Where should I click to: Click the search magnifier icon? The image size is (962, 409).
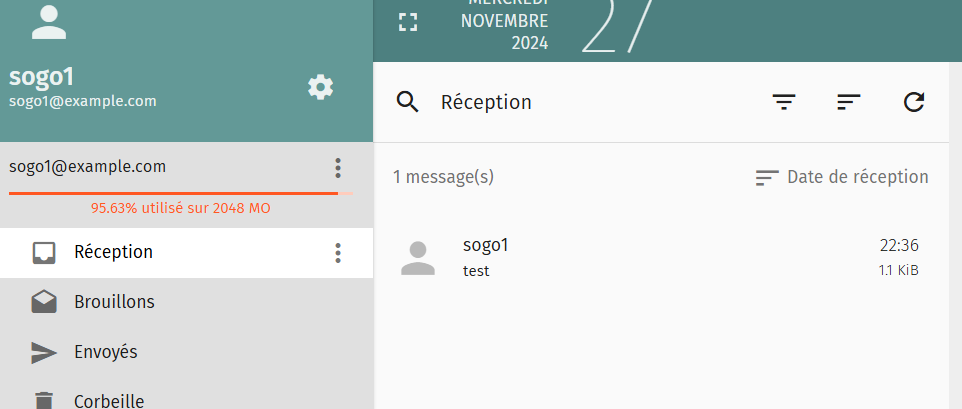click(408, 101)
